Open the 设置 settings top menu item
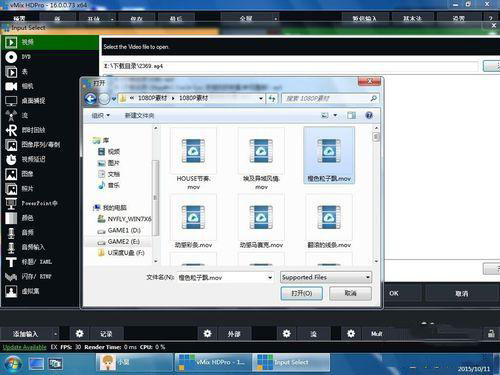Screen dimensions: 500x375 tap(459, 19)
